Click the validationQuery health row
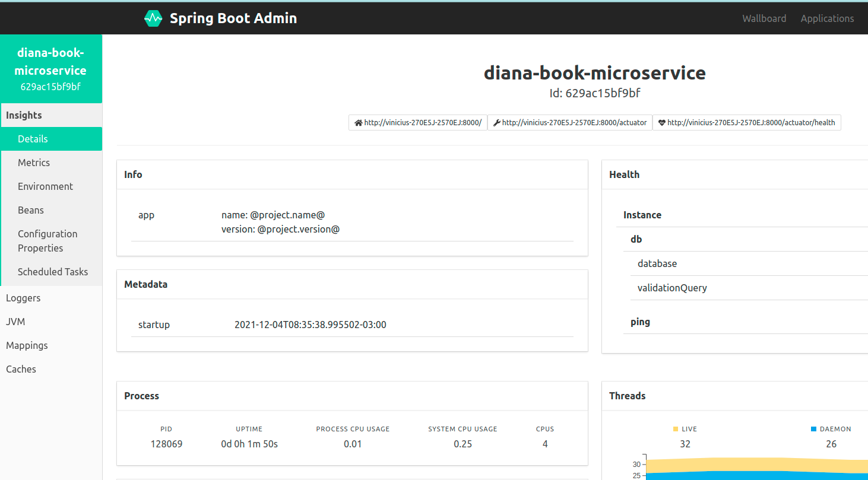The image size is (868, 480). tap(749, 288)
